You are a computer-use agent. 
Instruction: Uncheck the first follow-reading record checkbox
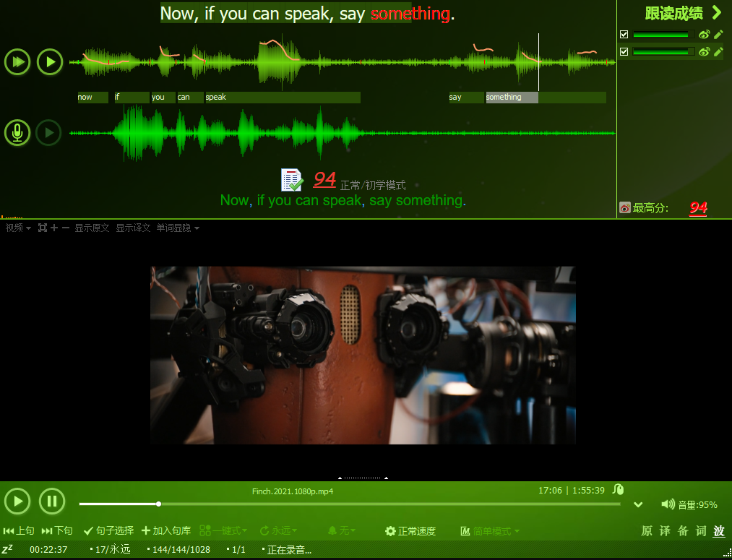tap(624, 34)
